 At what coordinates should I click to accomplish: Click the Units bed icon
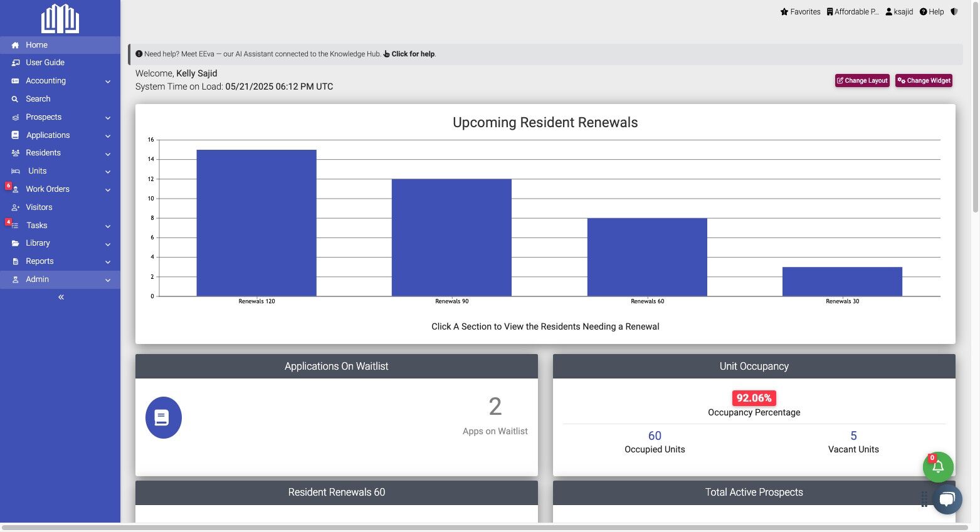pos(16,171)
